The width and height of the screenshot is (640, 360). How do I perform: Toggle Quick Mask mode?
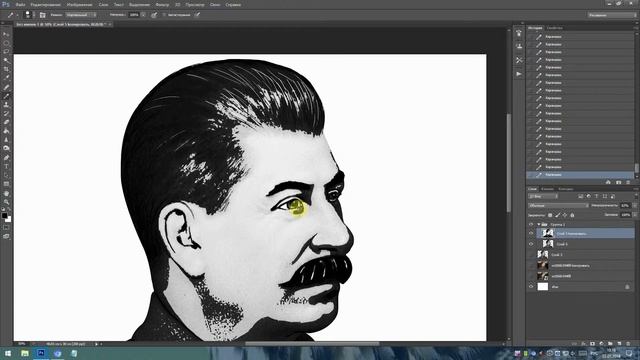tap(6, 227)
